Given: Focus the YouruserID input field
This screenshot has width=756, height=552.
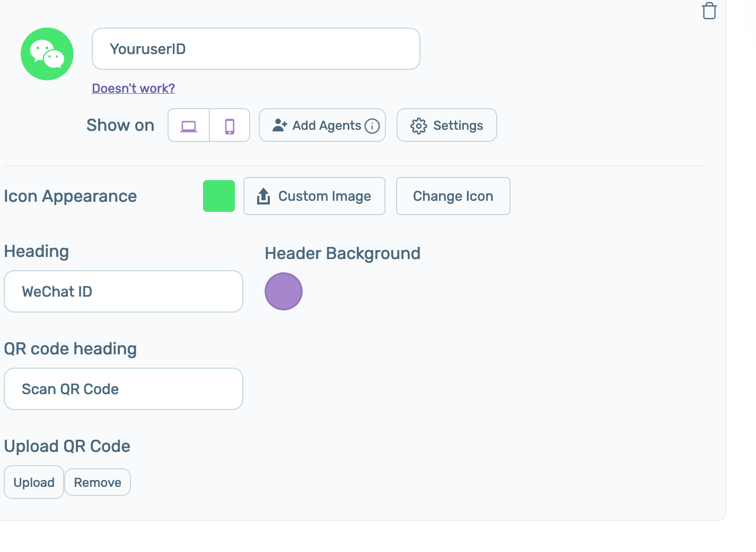Looking at the screenshot, I should (x=256, y=49).
